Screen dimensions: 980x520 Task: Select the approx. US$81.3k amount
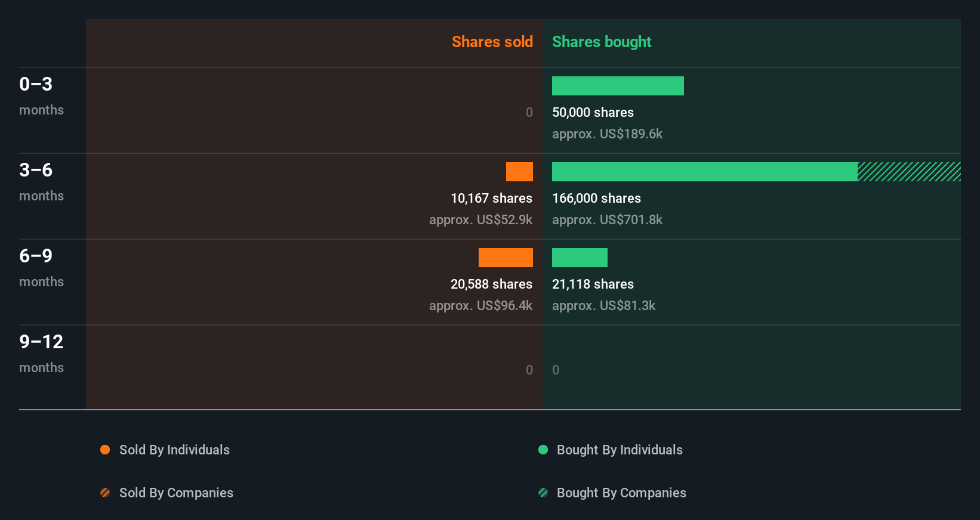[603, 306]
